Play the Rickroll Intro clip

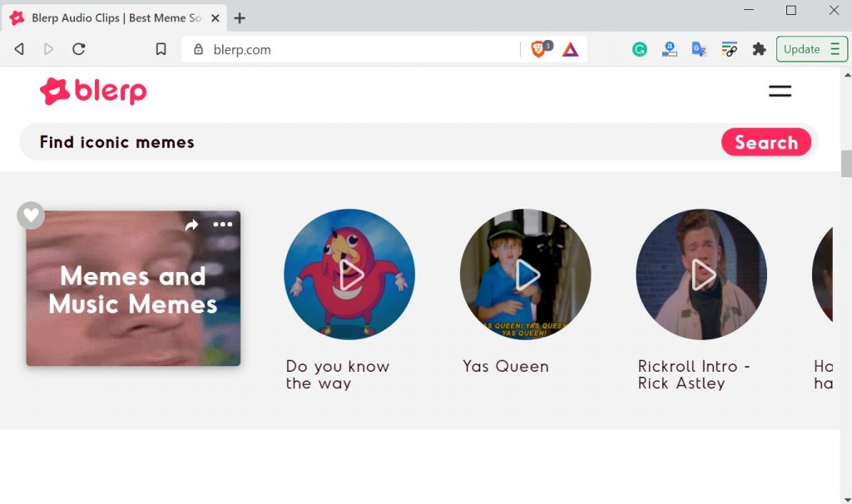701,274
